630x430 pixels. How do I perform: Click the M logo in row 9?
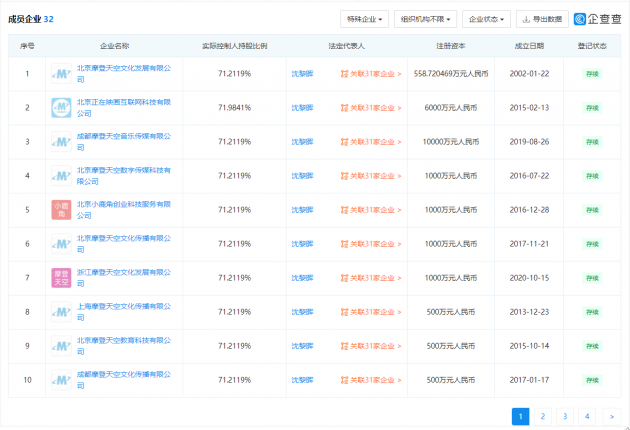tap(61, 346)
